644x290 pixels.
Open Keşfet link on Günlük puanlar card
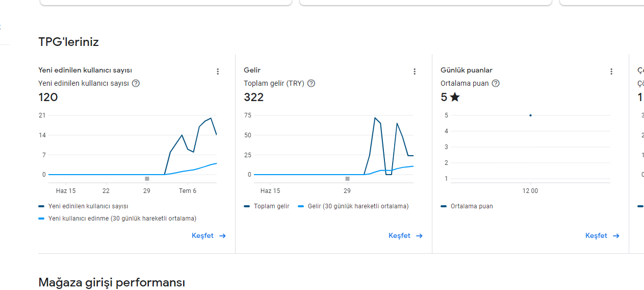tap(603, 236)
